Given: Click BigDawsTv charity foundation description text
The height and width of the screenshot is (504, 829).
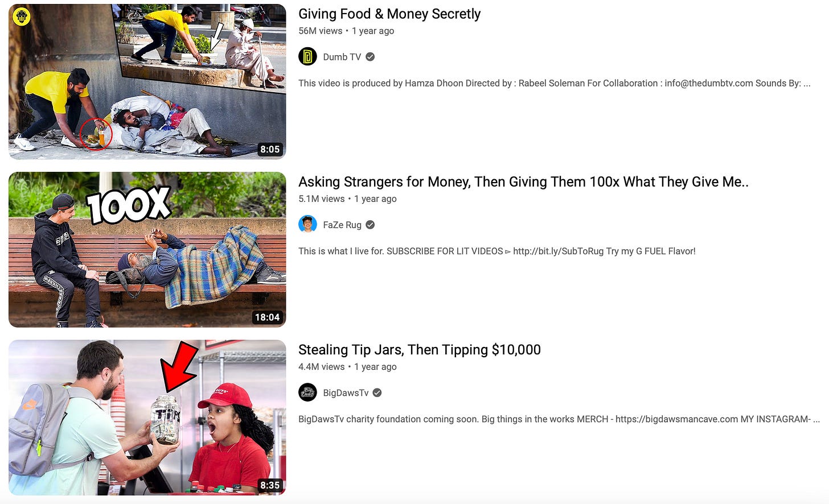Looking at the screenshot, I should tap(559, 419).
